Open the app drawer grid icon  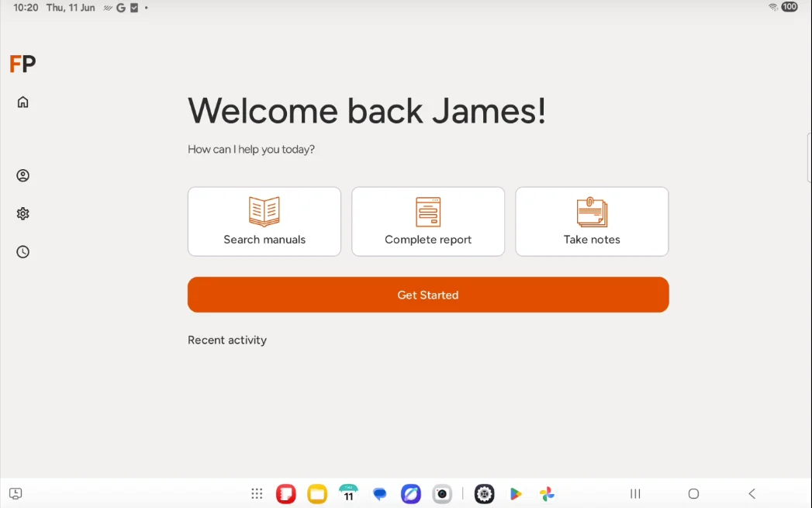pos(257,493)
